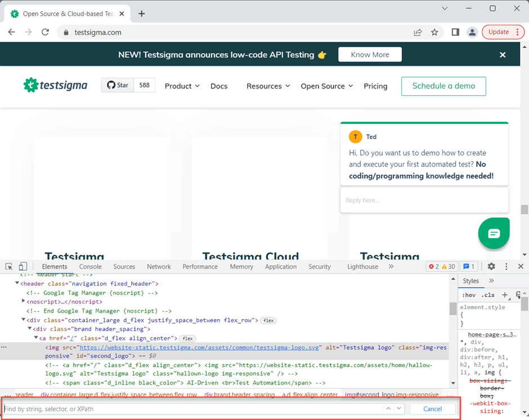Viewport: 529px width, 420px height.
Task: Open the DevTools customize three-dot menu
Action: pyautogui.click(x=506, y=266)
